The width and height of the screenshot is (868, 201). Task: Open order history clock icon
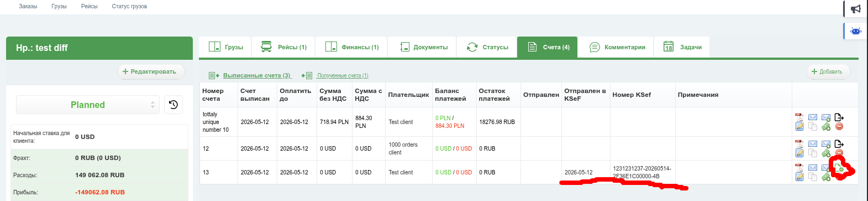click(173, 105)
